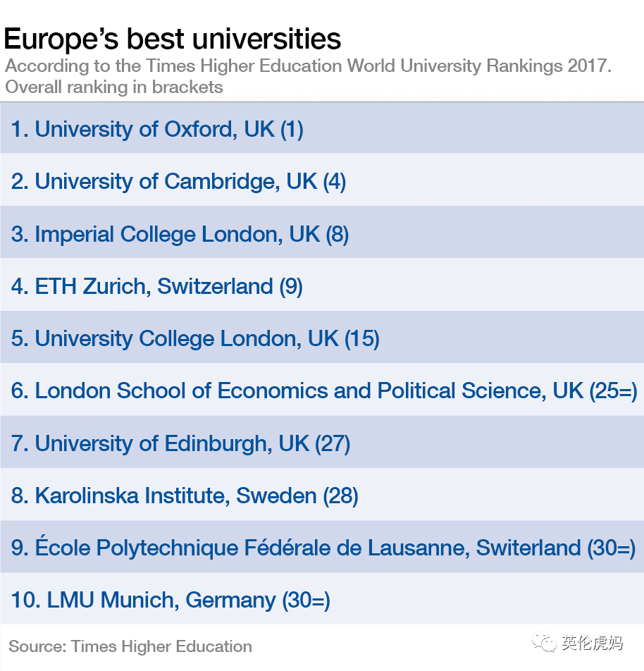This screenshot has height=671, width=644.
Task: Click the (1) ranking beside Oxford
Action: [x=292, y=129]
